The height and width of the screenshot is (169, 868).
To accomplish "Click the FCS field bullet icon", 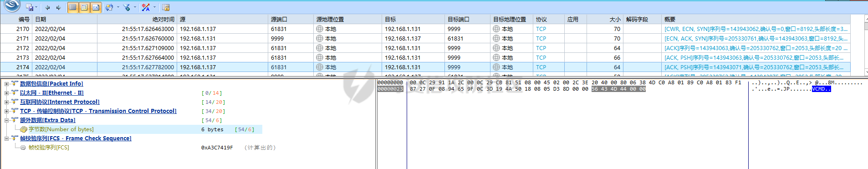I will [x=23, y=148].
